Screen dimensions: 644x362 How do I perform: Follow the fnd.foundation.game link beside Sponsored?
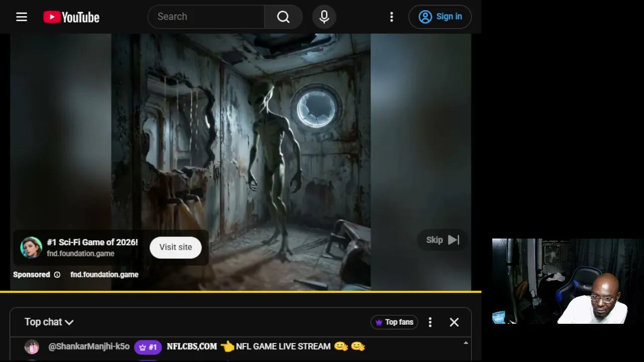pos(104,275)
